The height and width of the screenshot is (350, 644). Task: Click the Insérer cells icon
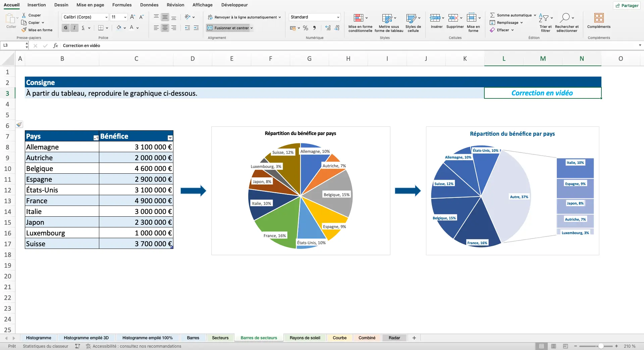tap(435, 18)
